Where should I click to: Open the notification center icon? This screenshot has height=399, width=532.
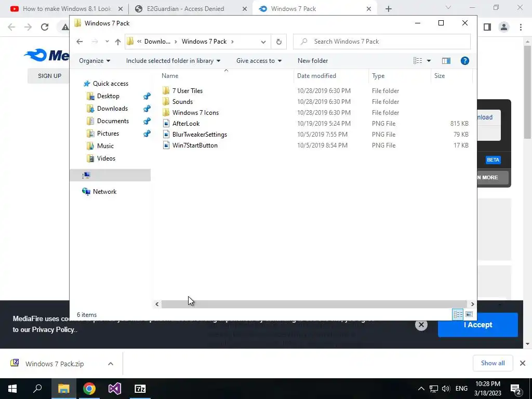[516, 389]
